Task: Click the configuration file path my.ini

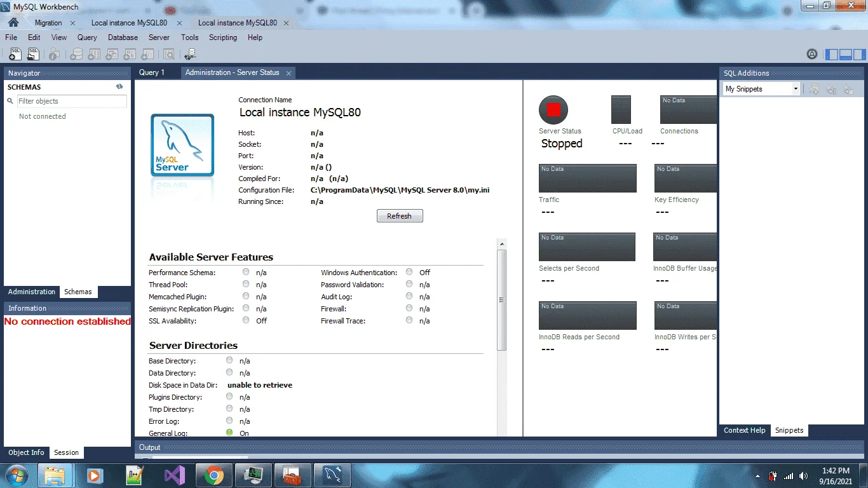Action: click(400, 190)
